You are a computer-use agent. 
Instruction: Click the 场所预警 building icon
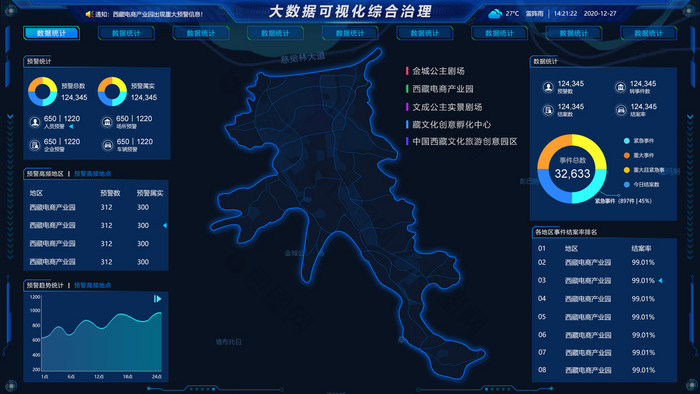click(x=107, y=122)
